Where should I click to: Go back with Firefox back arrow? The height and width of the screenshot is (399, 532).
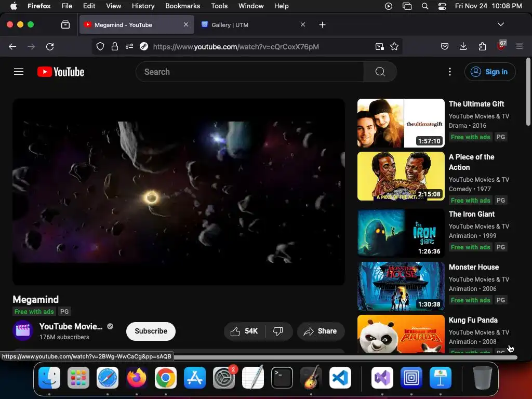pyautogui.click(x=12, y=46)
